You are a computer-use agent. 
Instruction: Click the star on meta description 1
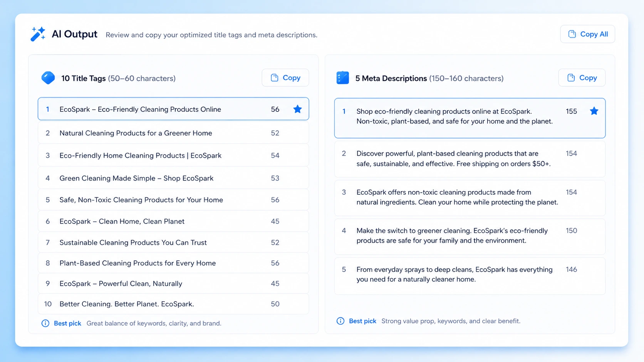594,111
